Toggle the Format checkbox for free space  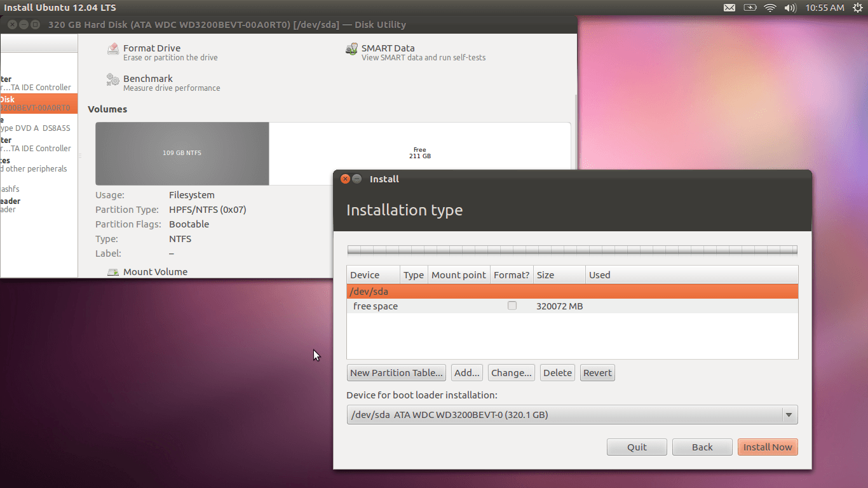pyautogui.click(x=512, y=306)
